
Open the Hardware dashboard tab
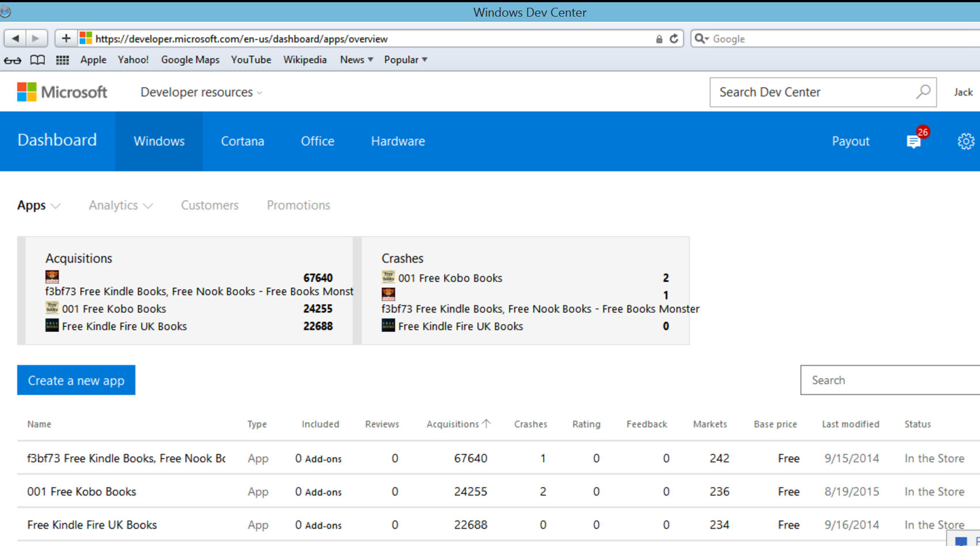(398, 141)
